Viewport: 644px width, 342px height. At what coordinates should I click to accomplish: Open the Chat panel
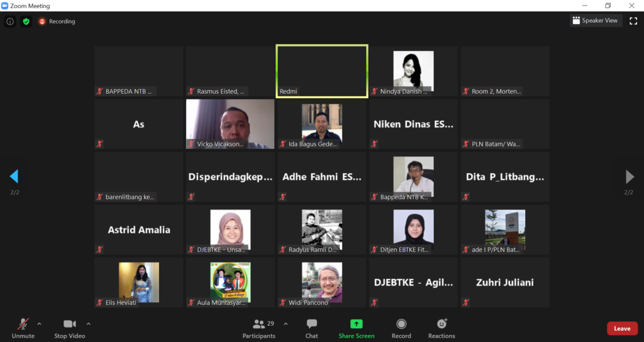pos(311,328)
